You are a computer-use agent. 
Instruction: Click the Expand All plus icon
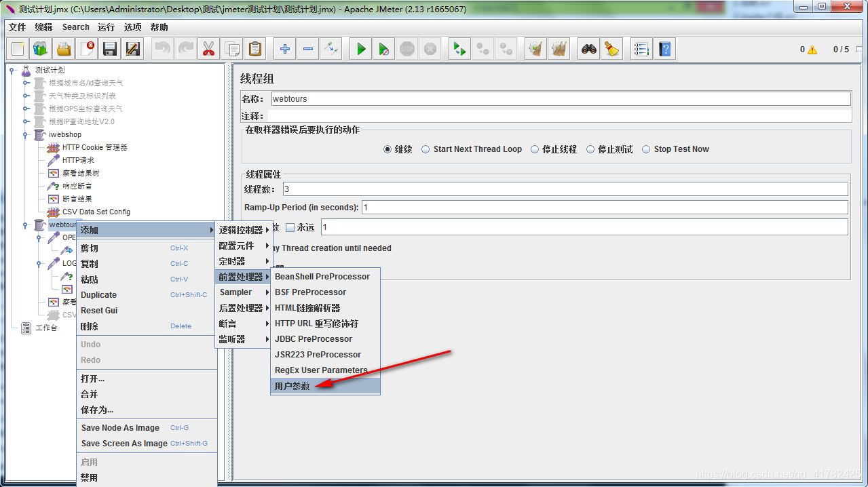pyautogui.click(x=285, y=49)
